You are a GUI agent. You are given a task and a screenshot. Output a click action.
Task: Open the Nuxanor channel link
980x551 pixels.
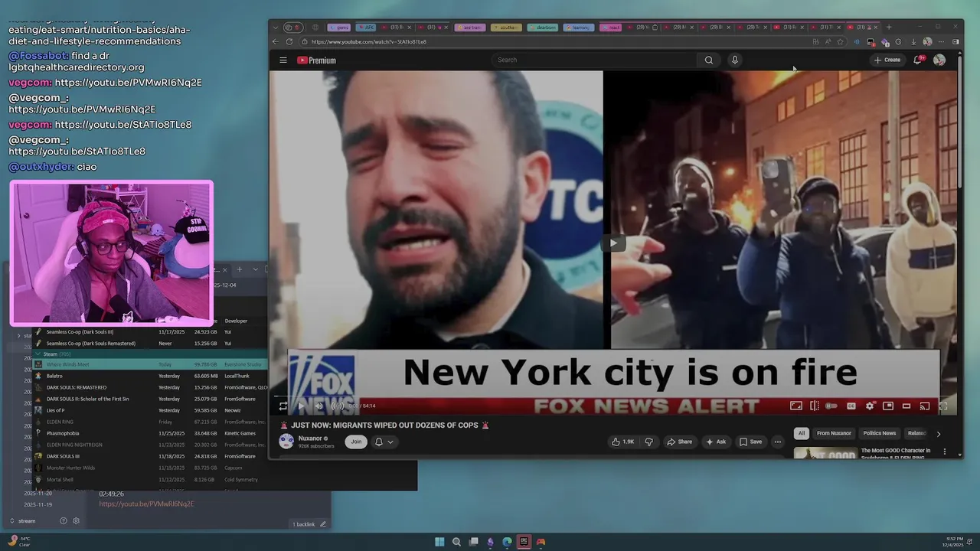click(x=310, y=439)
